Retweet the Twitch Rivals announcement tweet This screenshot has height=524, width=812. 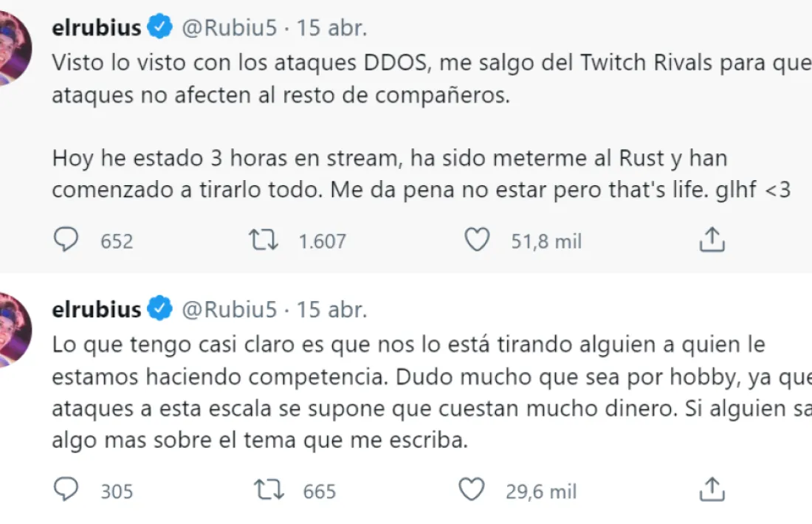[262, 239]
